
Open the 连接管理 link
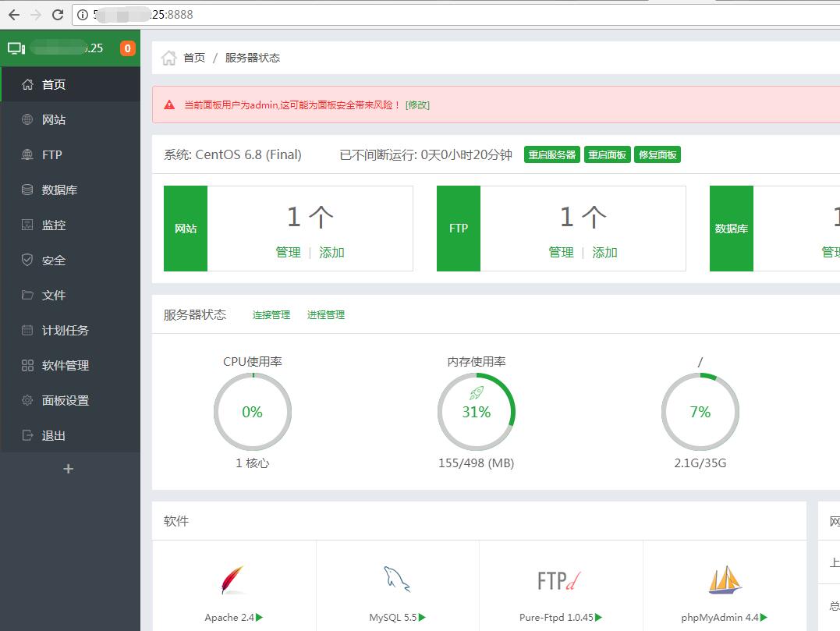pyautogui.click(x=271, y=315)
